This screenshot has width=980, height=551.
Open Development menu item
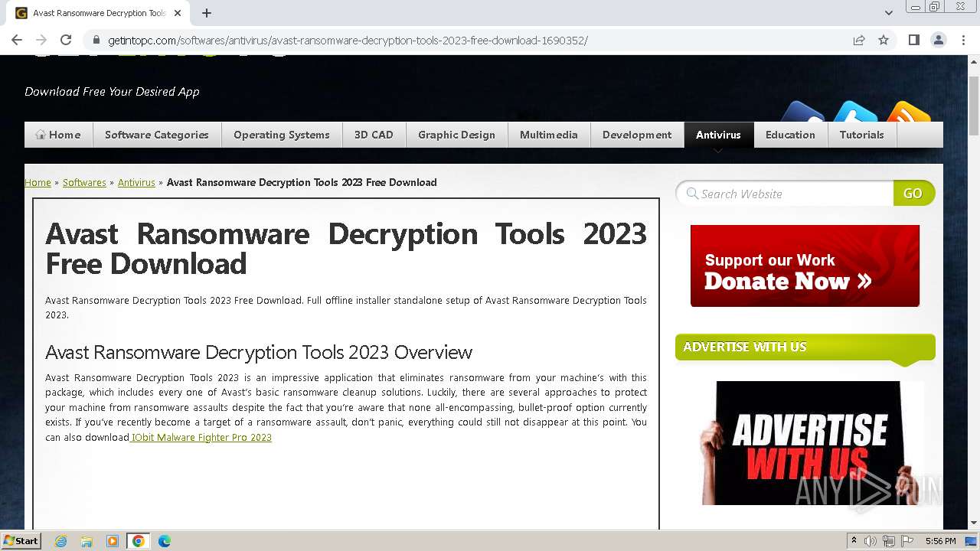pyautogui.click(x=637, y=135)
